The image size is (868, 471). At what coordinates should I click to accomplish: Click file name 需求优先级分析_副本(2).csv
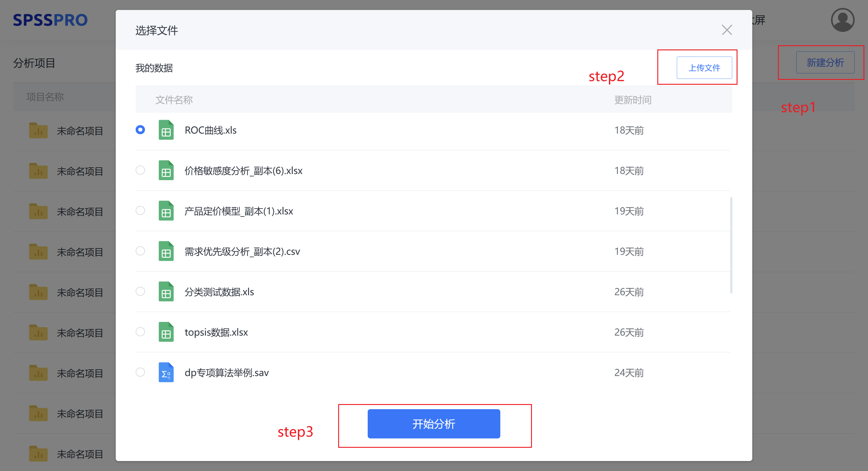(x=242, y=251)
